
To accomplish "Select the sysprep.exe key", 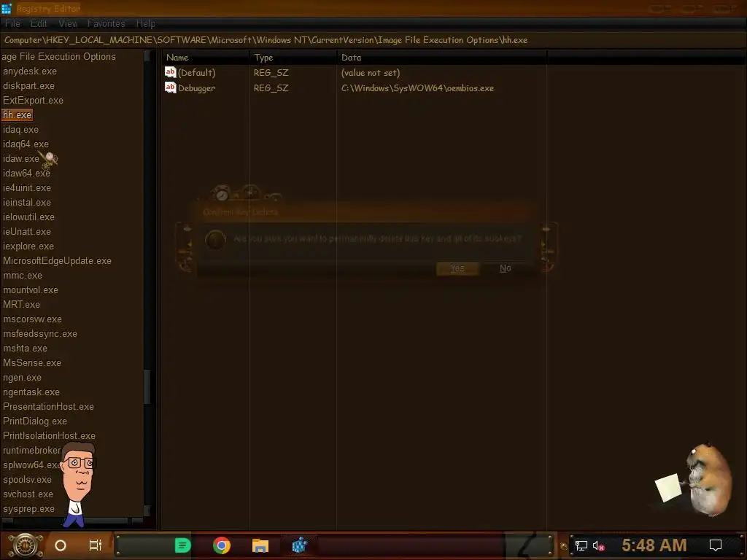I will (28, 509).
